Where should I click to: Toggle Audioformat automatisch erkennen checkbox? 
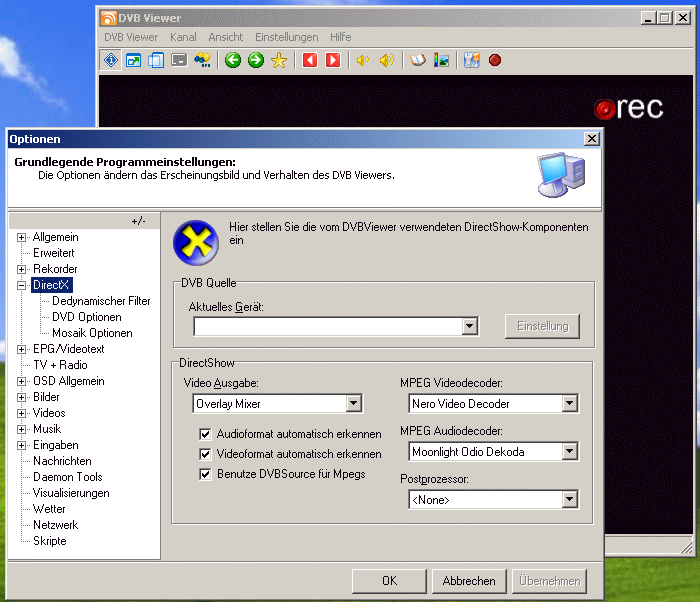pos(205,434)
